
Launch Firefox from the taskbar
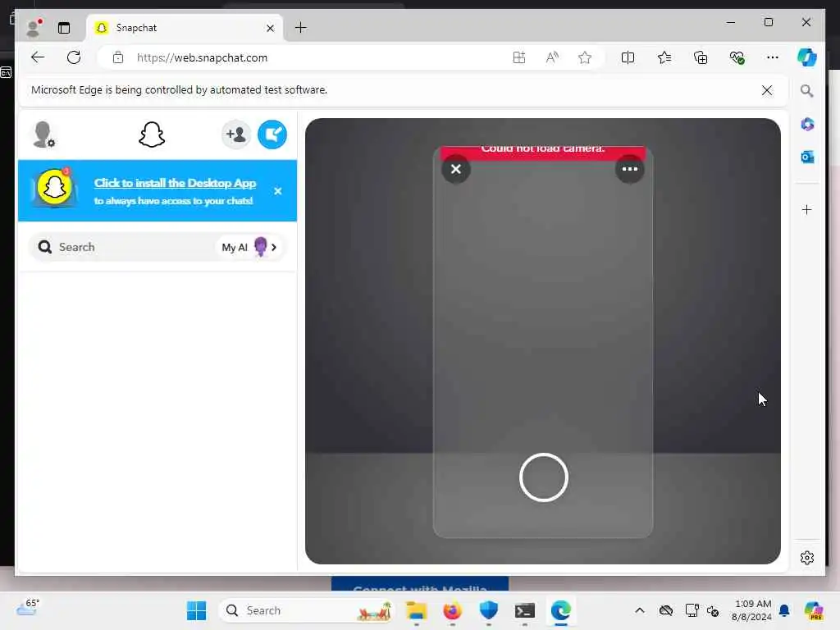pos(452,610)
